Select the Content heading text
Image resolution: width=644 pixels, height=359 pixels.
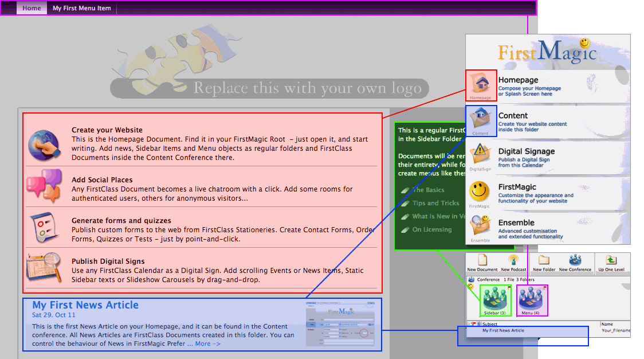[x=513, y=115]
